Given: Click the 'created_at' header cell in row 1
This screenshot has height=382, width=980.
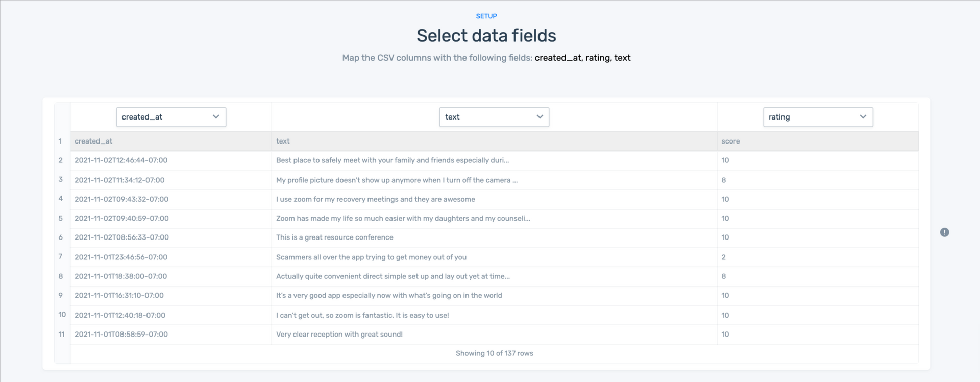Looking at the screenshot, I should 93,141.
